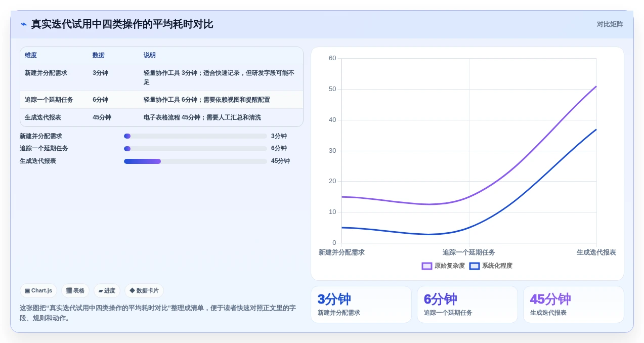The width and height of the screenshot is (644, 343).
Task: Click the 表格 tag chip
Action: pos(75,290)
